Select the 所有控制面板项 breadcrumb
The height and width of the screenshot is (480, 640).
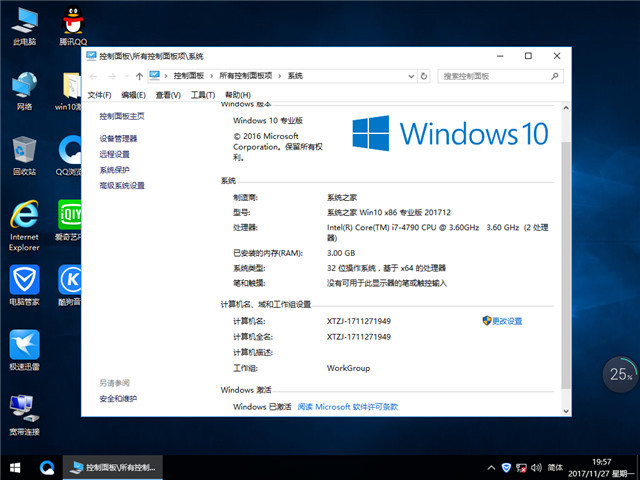[246, 76]
